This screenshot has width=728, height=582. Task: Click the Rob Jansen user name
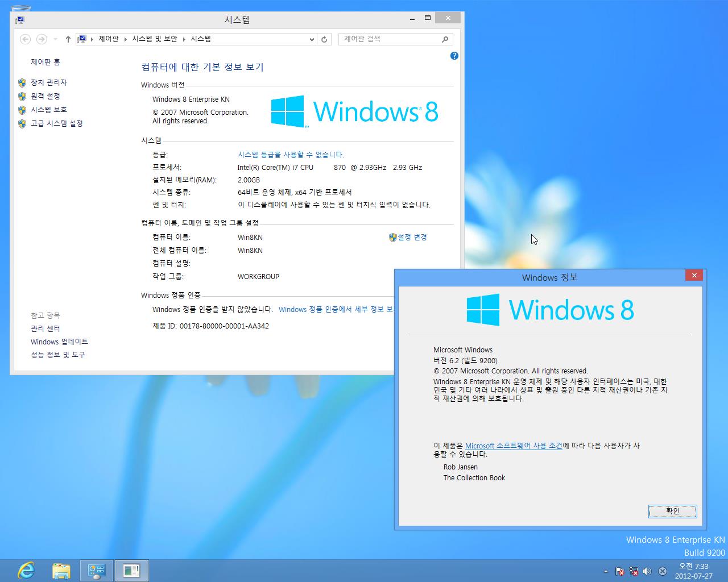click(x=461, y=467)
